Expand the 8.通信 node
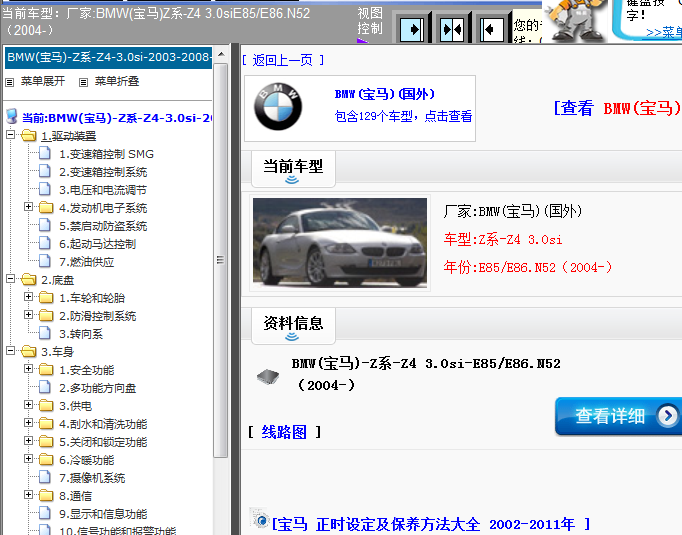Viewport: 682px width, 535px height. (x=28, y=495)
